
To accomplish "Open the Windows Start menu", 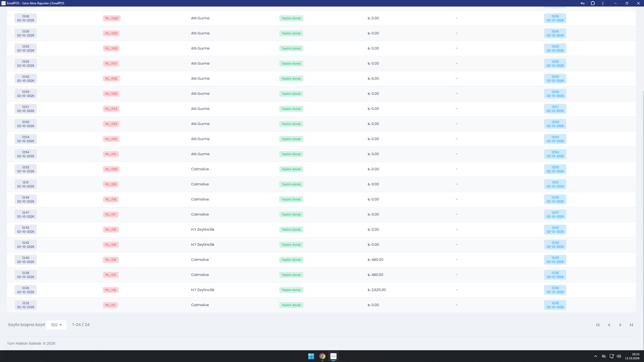I will (311, 356).
